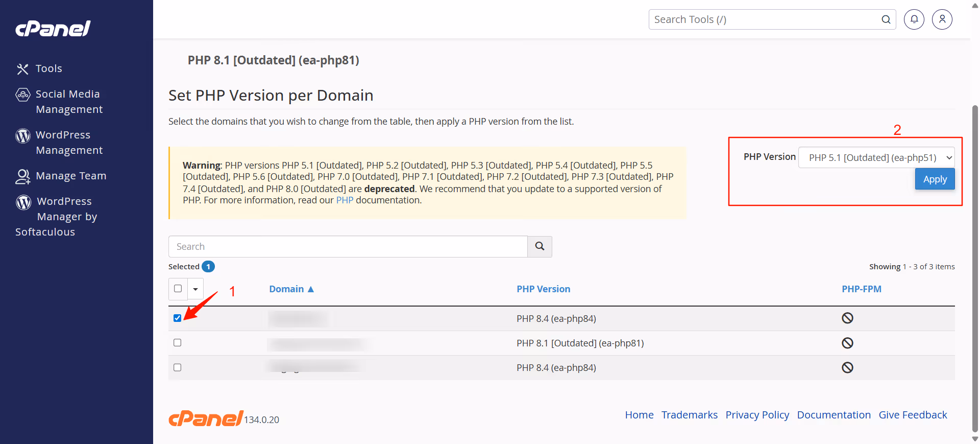The height and width of the screenshot is (444, 980).
Task: Sort table by PHP Version column
Action: (x=543, y=289)
